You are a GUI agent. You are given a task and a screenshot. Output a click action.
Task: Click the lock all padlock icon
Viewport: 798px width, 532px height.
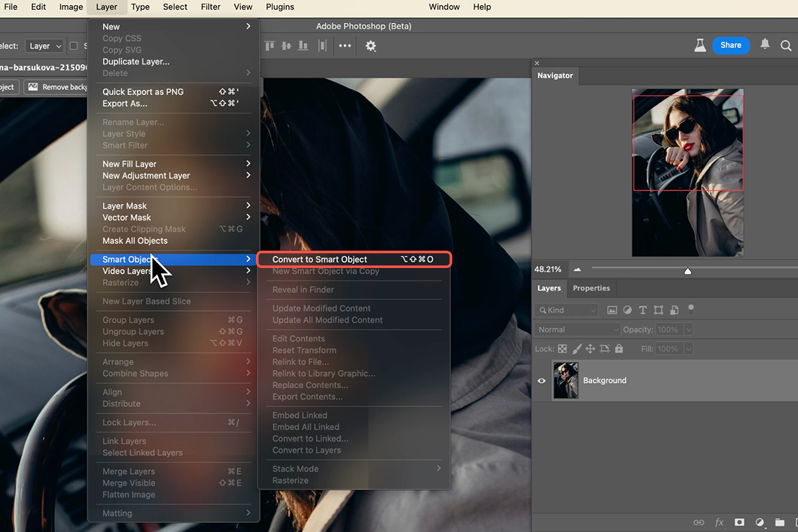(x=619, y=348)
